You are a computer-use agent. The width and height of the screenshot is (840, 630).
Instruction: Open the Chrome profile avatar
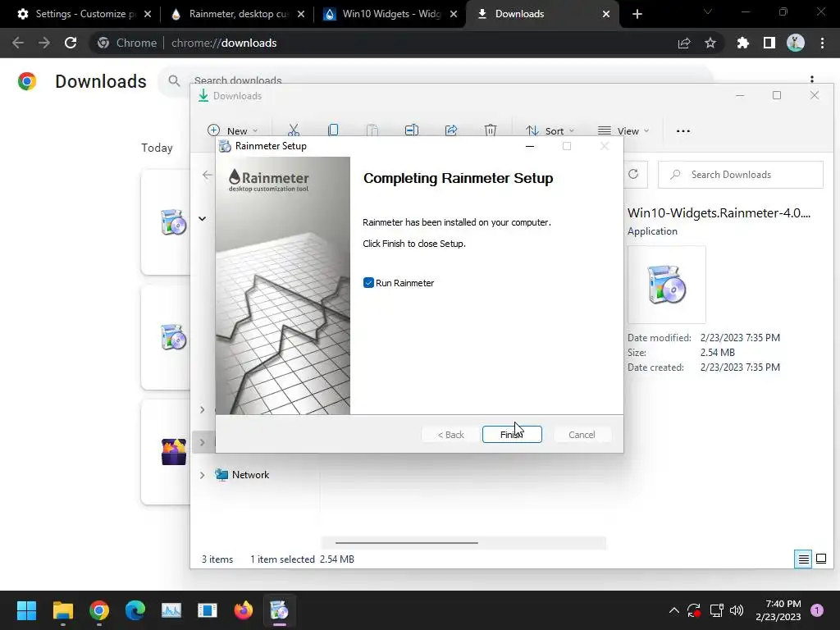[796, 43]
